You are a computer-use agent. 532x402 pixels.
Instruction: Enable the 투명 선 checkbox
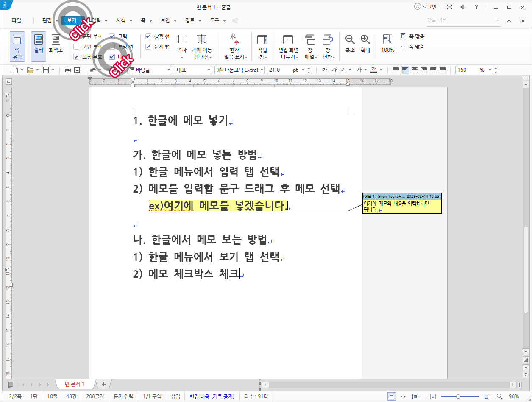coord(112,47)
